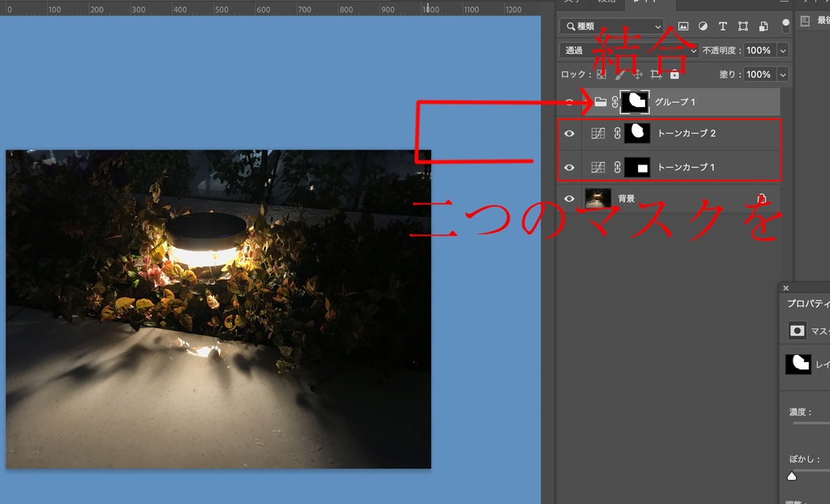Lock all padlock icon
Screen dimensions: 830x504
[674, 74]
